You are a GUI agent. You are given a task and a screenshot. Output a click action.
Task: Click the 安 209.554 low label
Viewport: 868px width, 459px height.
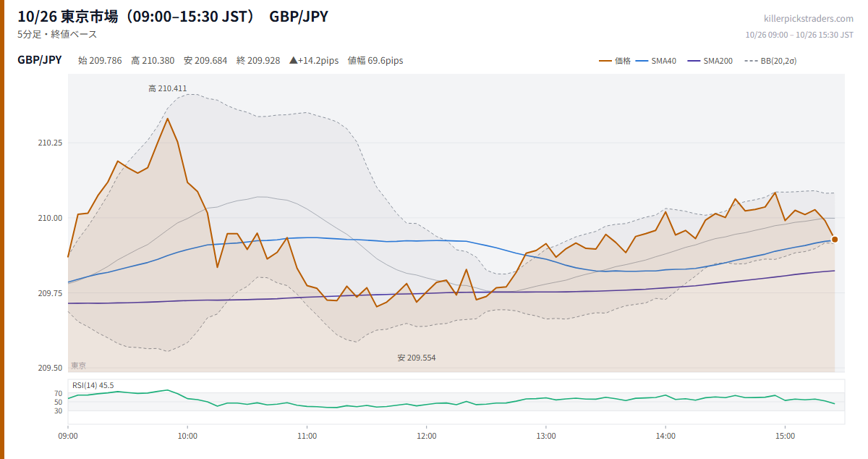tap(417, 358)
